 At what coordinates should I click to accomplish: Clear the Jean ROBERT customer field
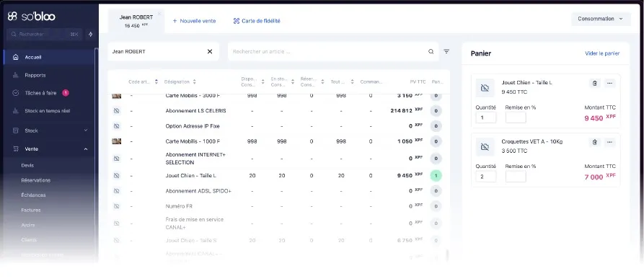click(210, 52)
